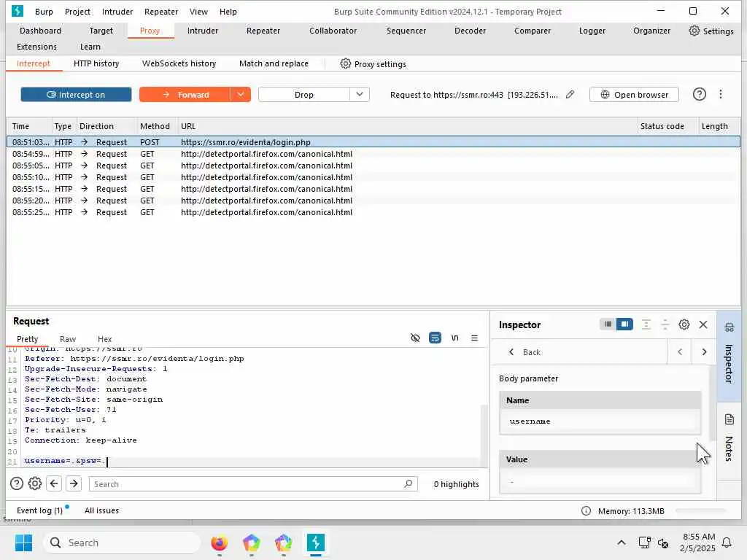Screen dimensions: 747x560
Task: Click the Burp Suite taskbar icon
Action: tap(315, 542)
